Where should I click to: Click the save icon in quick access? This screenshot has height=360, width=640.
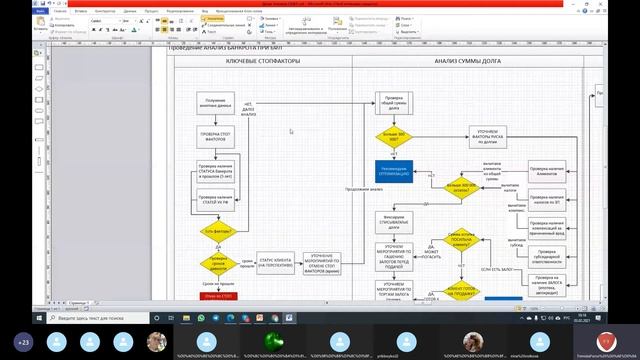coord(42,3)
